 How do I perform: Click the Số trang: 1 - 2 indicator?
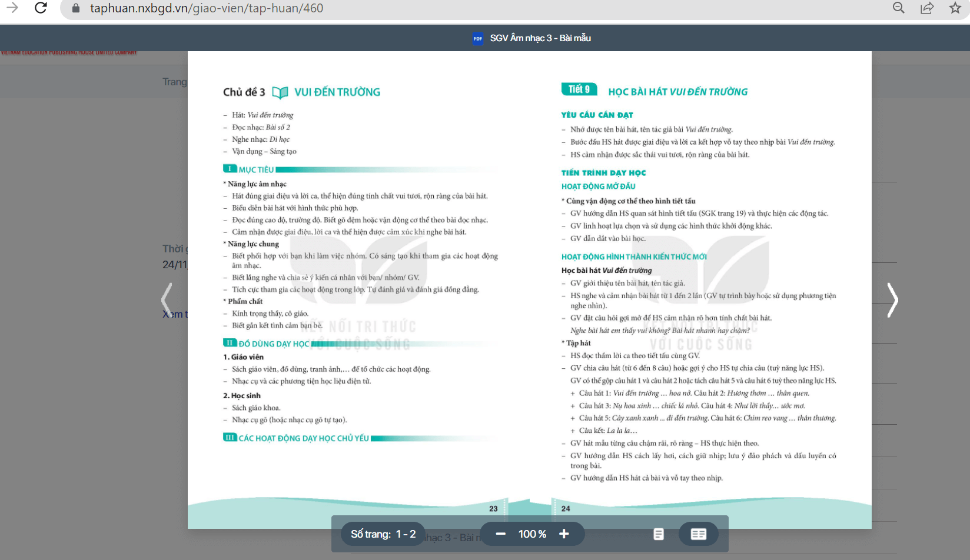tap(383, 534)
